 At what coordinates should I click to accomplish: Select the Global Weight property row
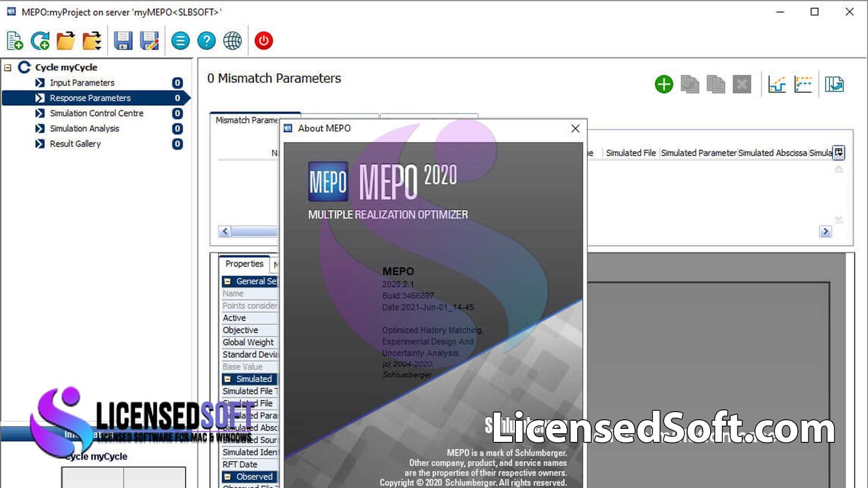tap(250, 342)
